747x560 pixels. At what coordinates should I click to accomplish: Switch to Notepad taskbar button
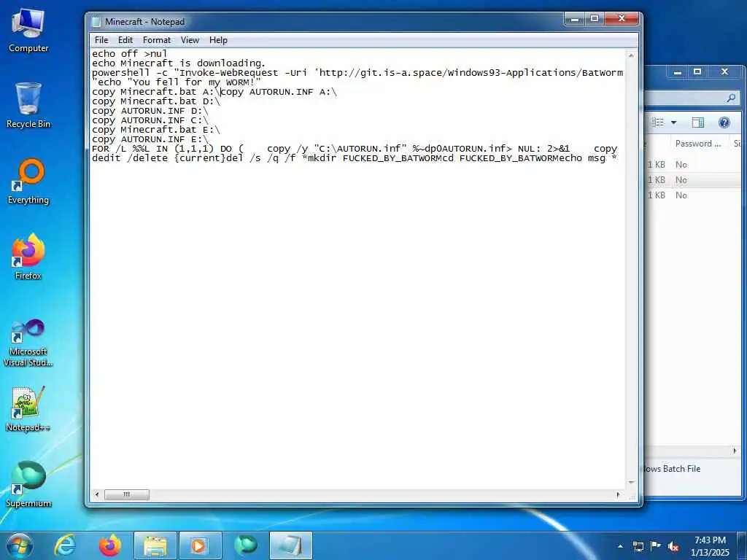coord(291,545)
